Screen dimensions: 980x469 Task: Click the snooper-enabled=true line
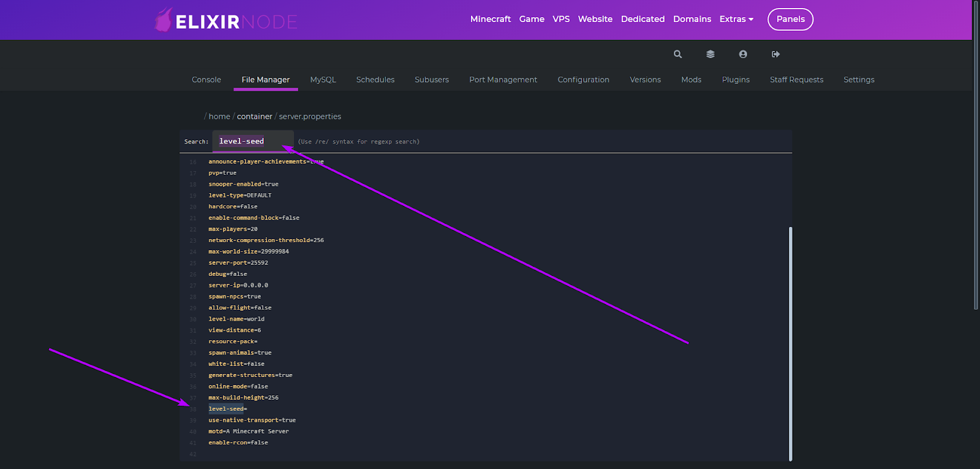pyautogui.click(x=243, y=184)
